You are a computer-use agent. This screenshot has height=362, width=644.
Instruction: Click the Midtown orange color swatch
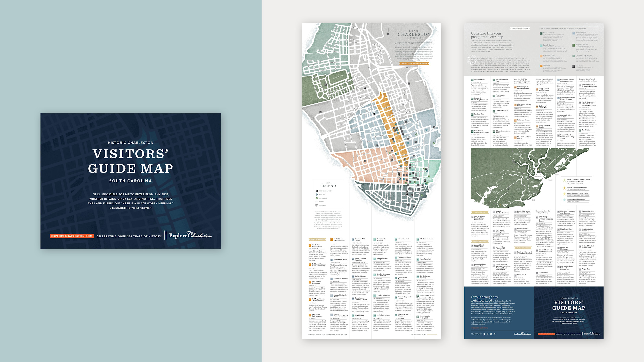(541, 66)
